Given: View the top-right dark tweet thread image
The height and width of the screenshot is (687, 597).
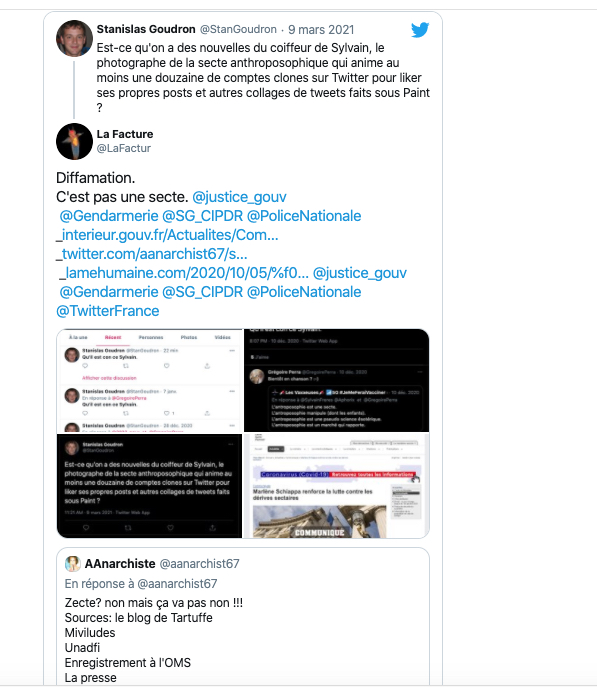Looking at the screenshot, I should click(x=336, y=380).
